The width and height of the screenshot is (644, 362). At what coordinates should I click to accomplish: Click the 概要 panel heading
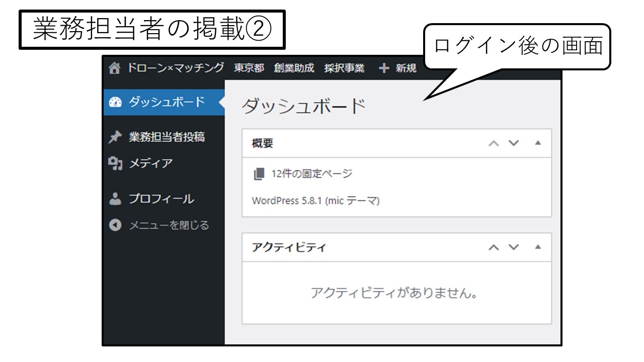pos(263,143)
